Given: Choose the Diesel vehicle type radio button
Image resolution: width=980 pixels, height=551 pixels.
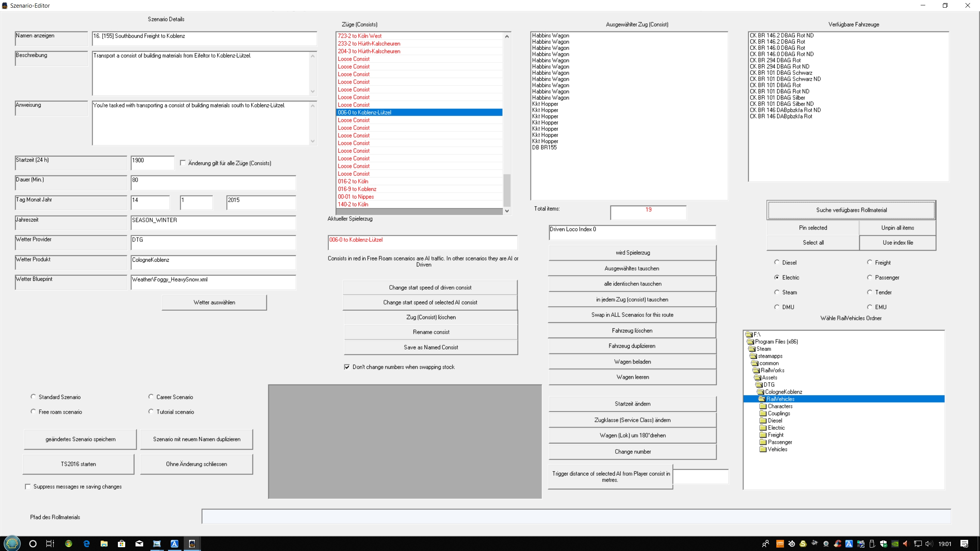Looking at the screenshot, I should pos(777,262).
